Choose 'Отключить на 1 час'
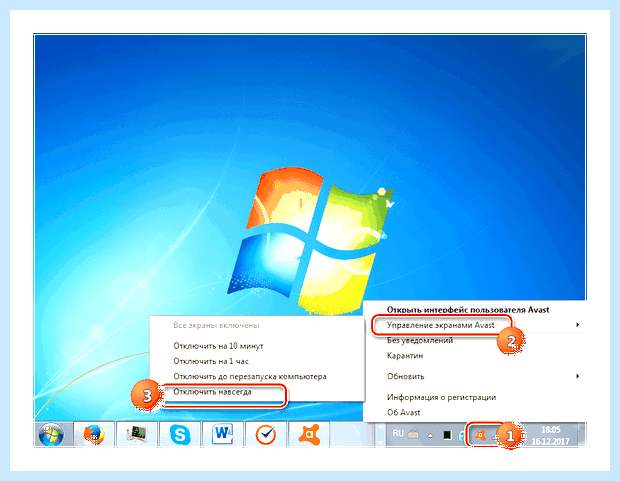Viewport: 620px width, 481px height. coord(257,361)
